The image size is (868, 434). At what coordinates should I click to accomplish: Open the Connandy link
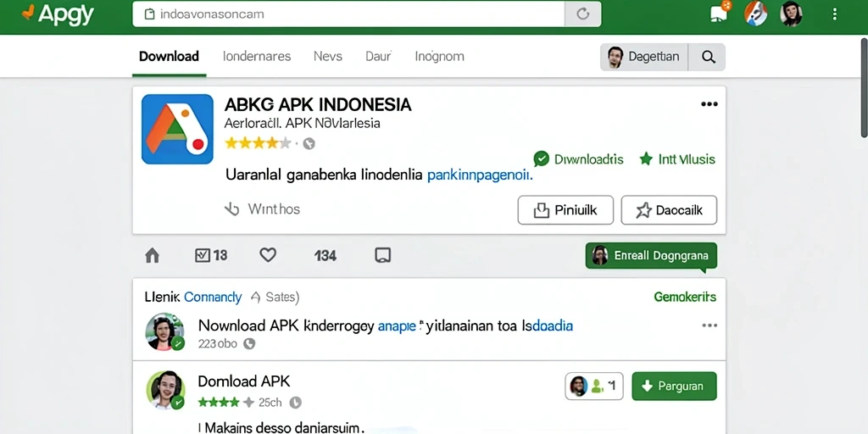[x=213, y=298]
